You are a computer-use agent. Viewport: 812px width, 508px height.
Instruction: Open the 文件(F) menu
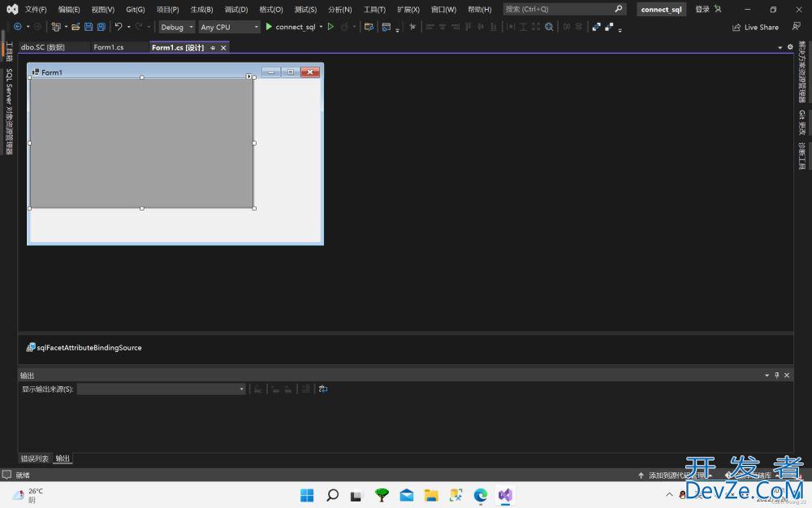tap(36, 9)
